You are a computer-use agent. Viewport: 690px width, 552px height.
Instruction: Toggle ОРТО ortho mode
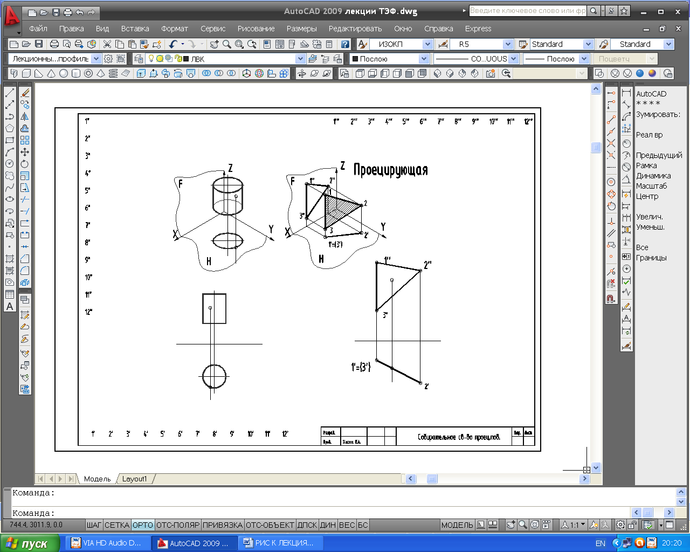(143, 525)
